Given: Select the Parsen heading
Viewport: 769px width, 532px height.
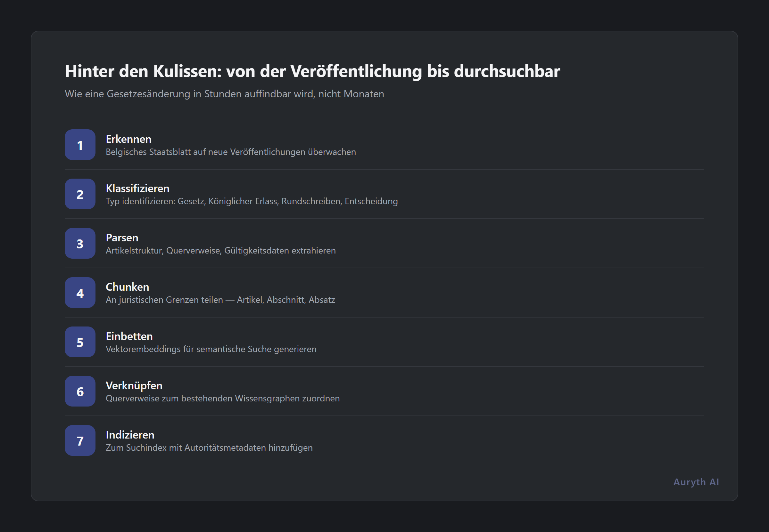Looking at the screenshot, I should pyautogui.click(x=122, y=238).
